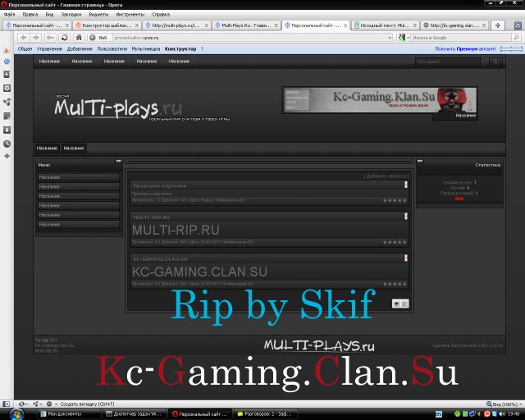
Task: Click the password wand key icon
Action: (50, 38)
